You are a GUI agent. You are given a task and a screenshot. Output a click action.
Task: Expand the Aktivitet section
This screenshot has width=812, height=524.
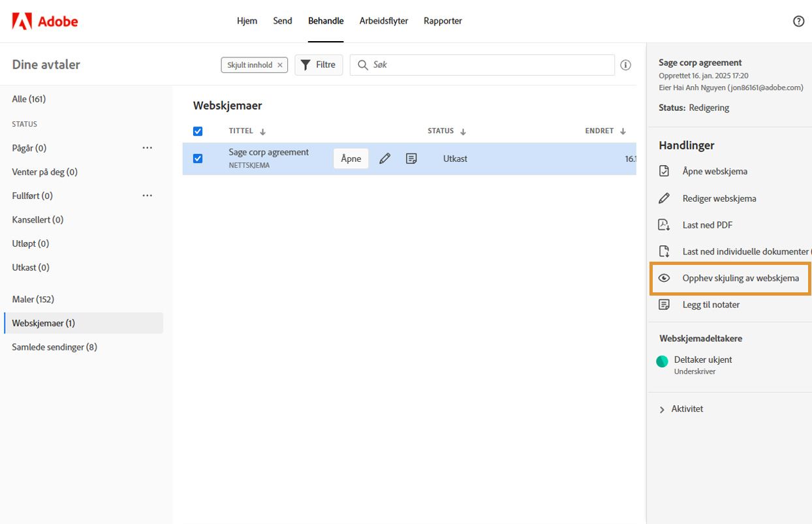coord(681,409)
